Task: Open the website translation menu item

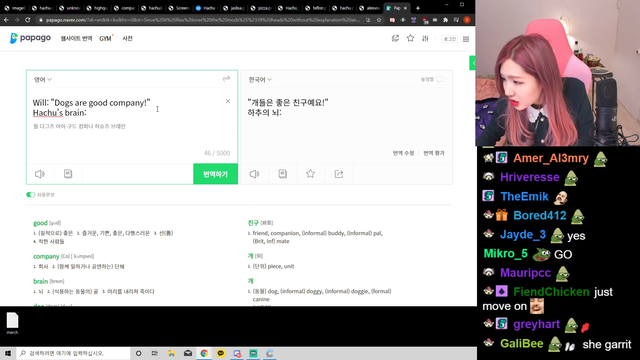Action: 76,38
